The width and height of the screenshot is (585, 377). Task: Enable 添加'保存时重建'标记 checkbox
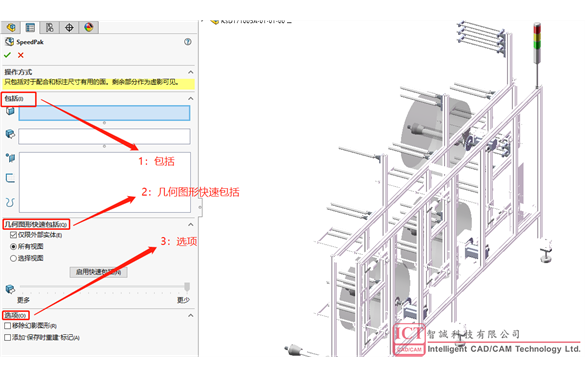pos(7,337)
